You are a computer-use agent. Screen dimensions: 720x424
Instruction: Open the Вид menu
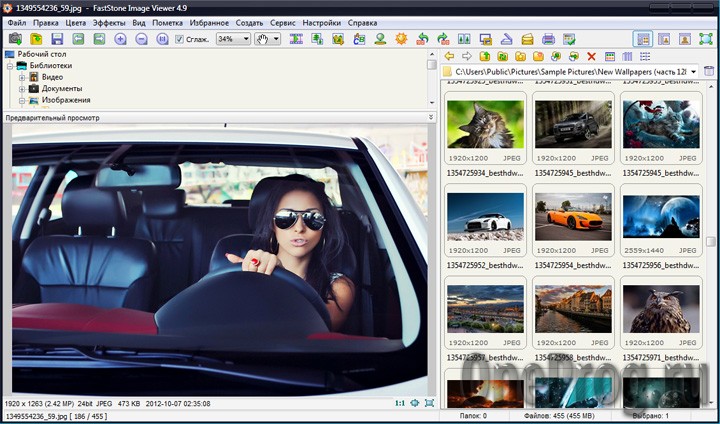point(139,23)
